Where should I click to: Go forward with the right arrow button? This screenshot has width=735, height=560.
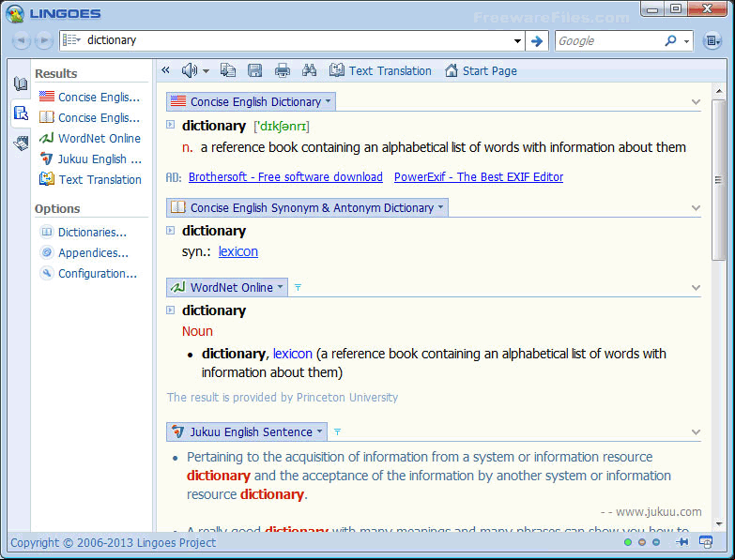[44, 40]
